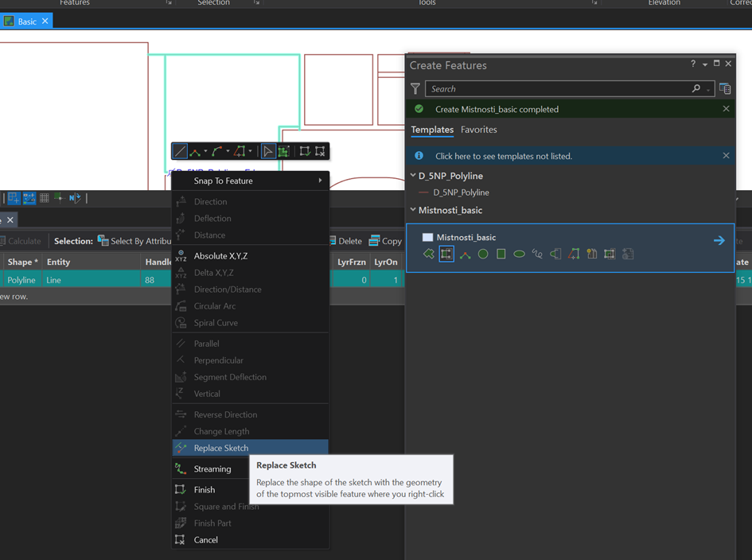Image resolution: width=752 pixels, height=560 pixels.
Task: Click the cancel sketch icon with X
Action: click(x=320, y=151)
